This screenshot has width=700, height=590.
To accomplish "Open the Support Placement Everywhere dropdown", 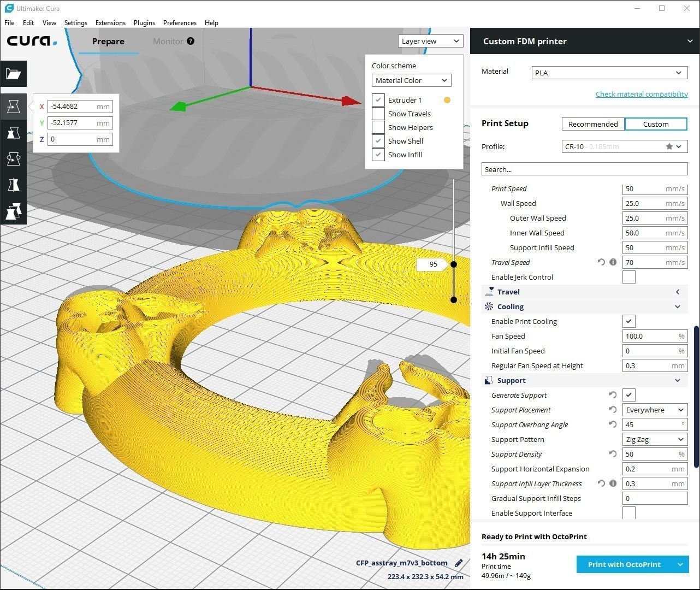I will pyautogui.click(x=655, y=410).
